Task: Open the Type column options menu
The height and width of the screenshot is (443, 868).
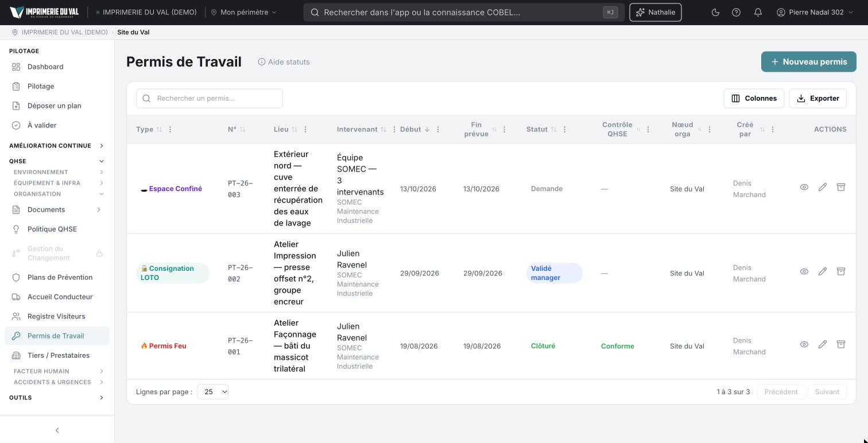Action: 170,130
